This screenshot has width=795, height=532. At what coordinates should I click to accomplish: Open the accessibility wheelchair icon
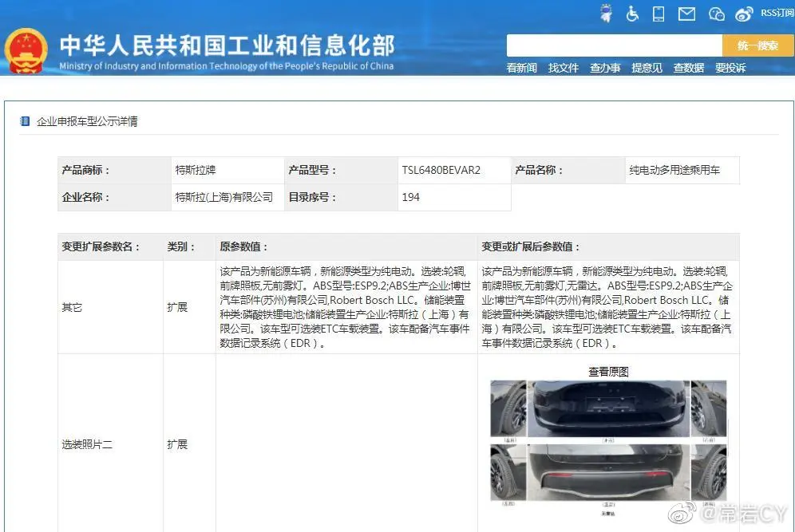(x=632, y=14)
